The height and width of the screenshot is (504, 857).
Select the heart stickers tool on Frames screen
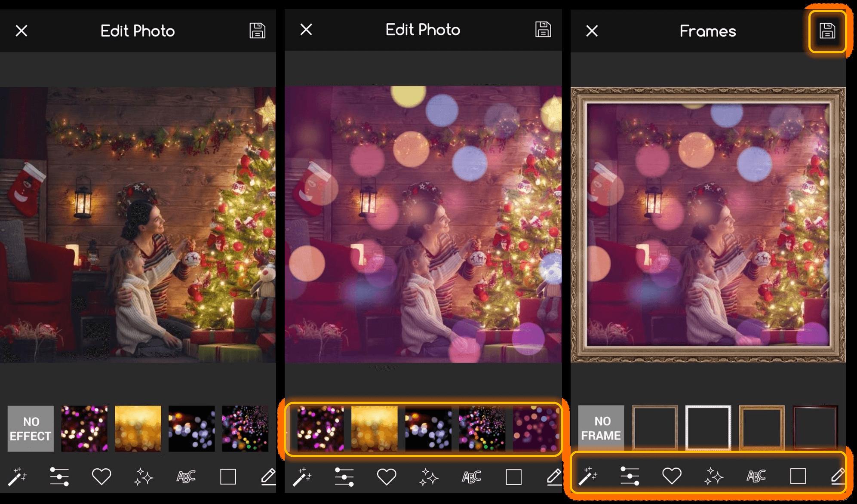672,476
